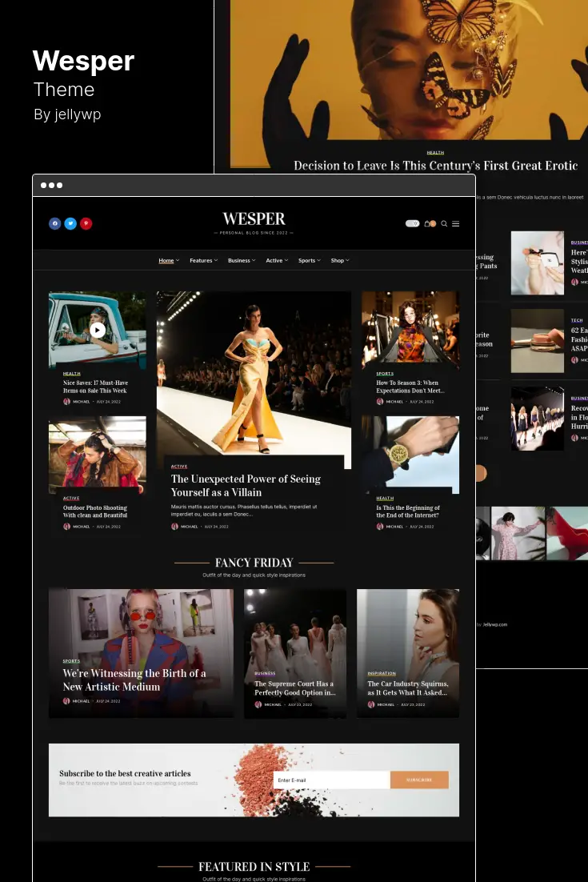Click ACTIVE tag above 'Unexpected Power' post
Image resolution: width=588 pixels, height=882 pixels.
[178, 467]
